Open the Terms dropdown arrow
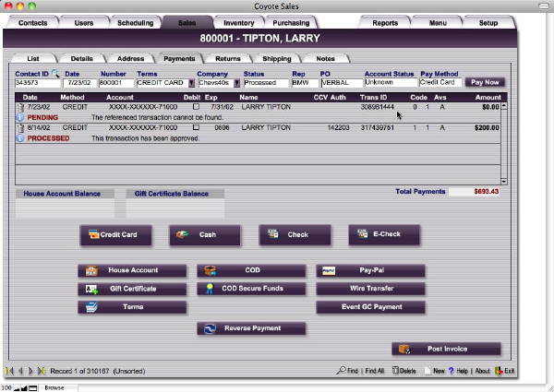This screenshot has width=554, height=392. (188, 83)
